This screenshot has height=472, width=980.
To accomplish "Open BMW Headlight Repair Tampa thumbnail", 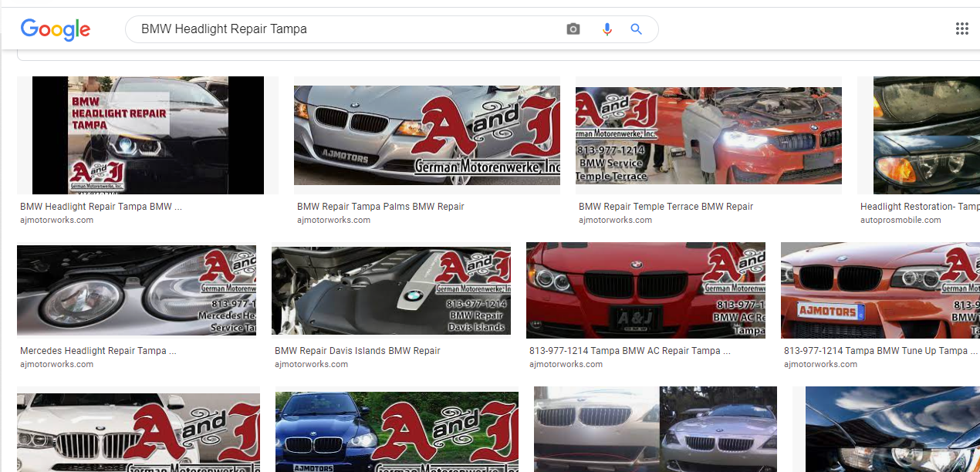I will [147, 135].
